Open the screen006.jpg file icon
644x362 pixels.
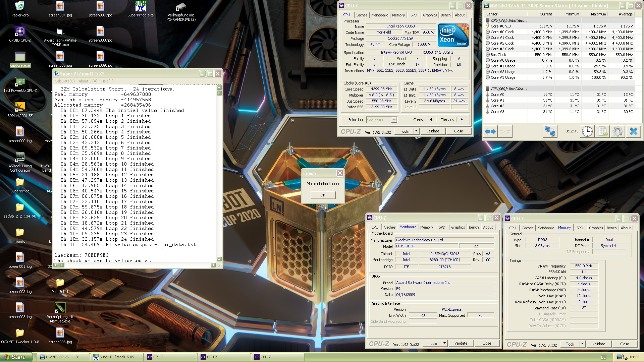60,333
